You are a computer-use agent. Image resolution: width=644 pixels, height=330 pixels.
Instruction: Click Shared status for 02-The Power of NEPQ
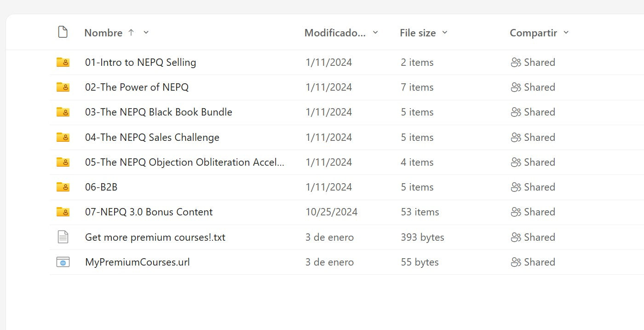(540, 87)
